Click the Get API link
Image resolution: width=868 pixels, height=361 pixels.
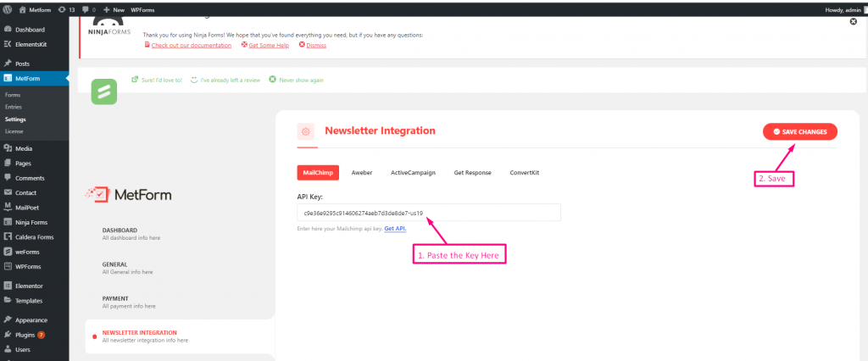(395, 229)
